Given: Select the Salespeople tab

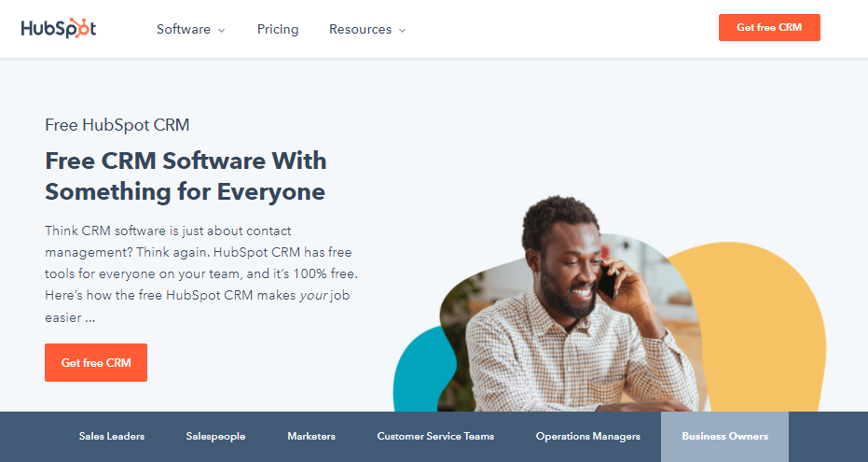Looking at the screenshot, I should tap(216, 437).
